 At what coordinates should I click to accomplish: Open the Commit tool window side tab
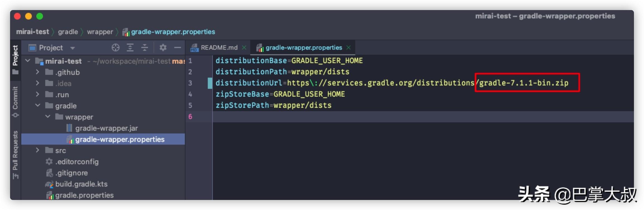15,102
